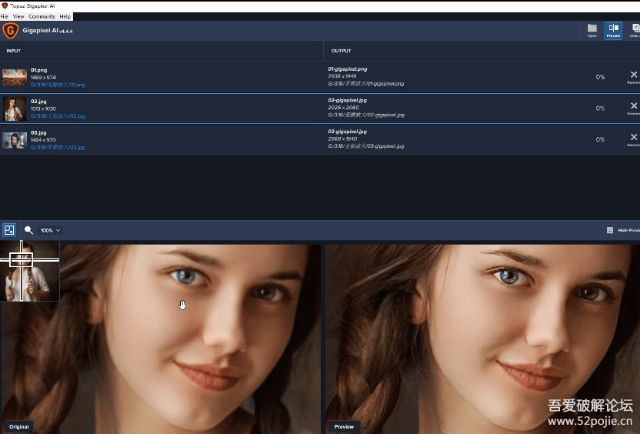Select the 02.jpg portrait thumbnail
Viewport: 640px width, 434px height.
pos(15,109)
